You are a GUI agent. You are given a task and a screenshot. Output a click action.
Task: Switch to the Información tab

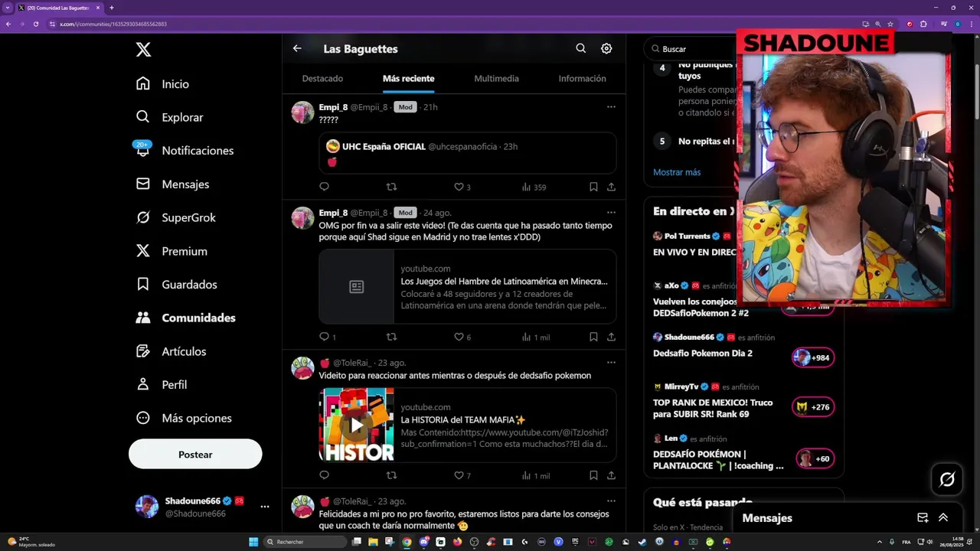click(582, 78)
